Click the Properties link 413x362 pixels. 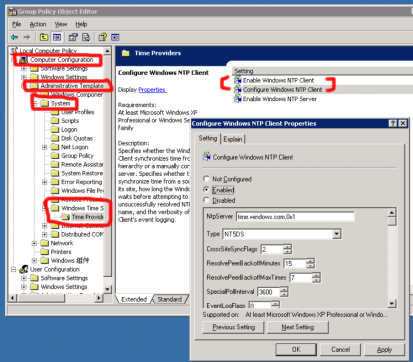[x=152, y=90]
